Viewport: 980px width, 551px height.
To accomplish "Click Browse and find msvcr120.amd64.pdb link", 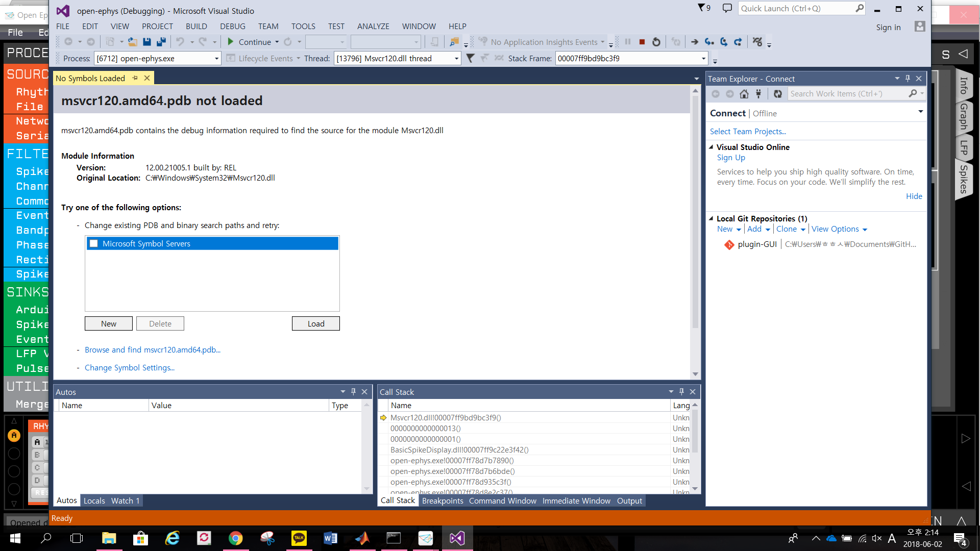I will [153, 350].
